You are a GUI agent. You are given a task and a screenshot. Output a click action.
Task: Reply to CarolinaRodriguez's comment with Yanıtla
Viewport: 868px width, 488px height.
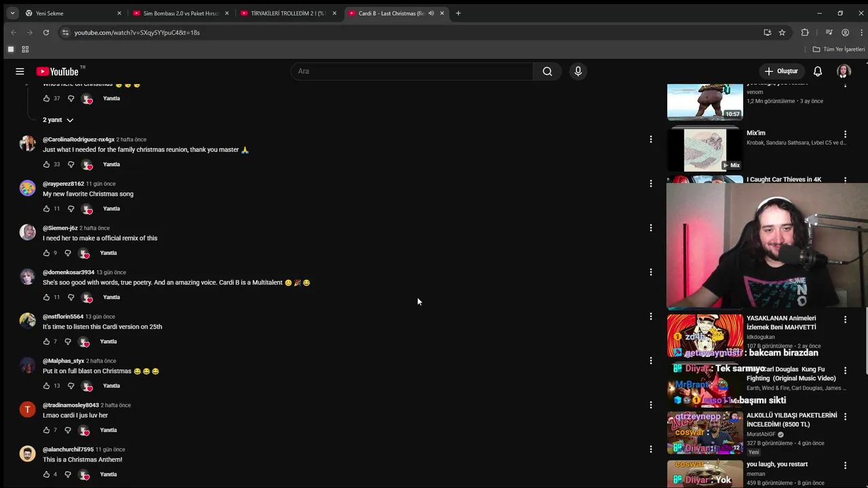point(111,164)
